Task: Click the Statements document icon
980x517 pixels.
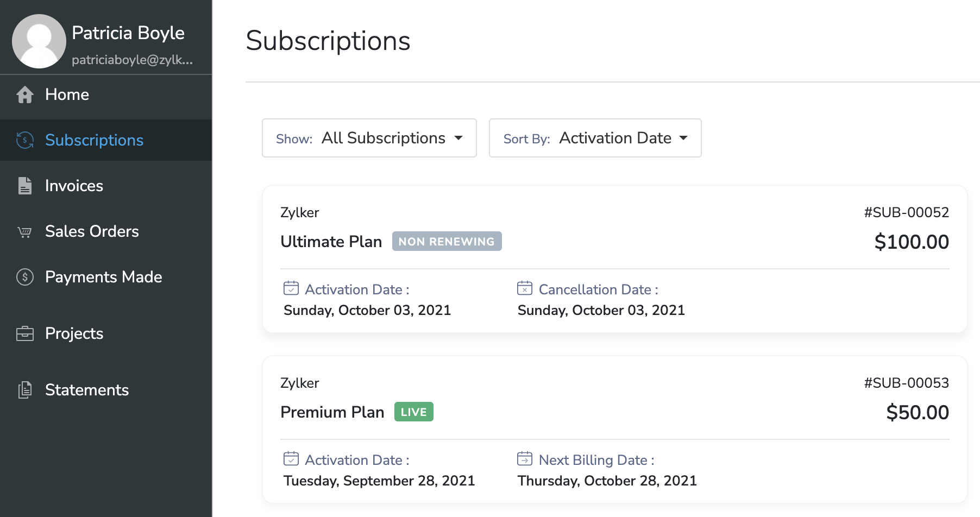Action: point(25,390)
